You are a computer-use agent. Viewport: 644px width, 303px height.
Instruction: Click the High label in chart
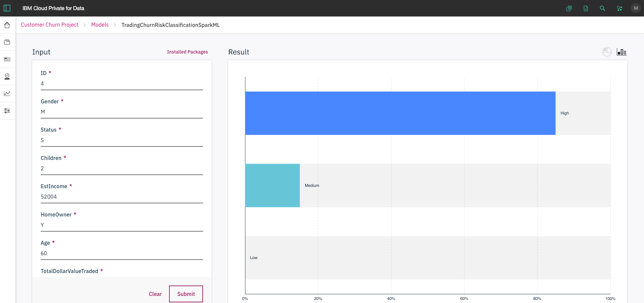565,113
